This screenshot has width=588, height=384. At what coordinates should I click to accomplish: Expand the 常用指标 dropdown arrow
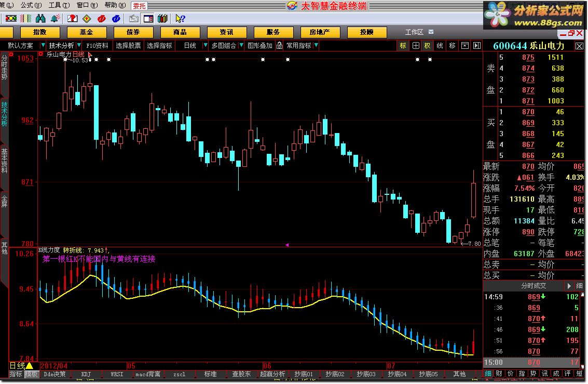coord(316,45)
